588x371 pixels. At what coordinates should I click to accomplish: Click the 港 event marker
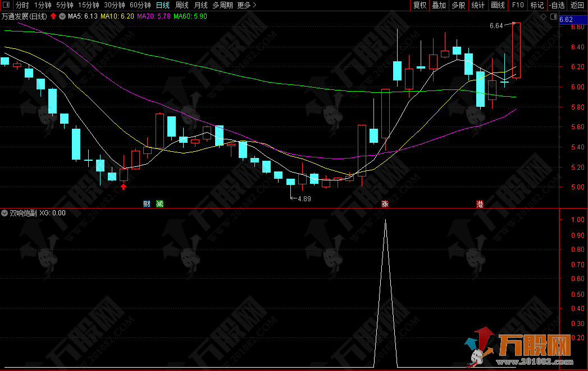tap(480, 204)
